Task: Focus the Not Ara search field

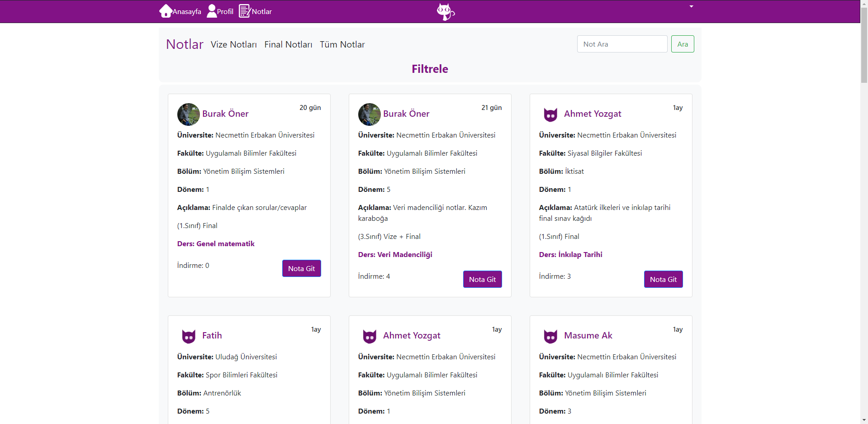Action: [x=622, y=44]
